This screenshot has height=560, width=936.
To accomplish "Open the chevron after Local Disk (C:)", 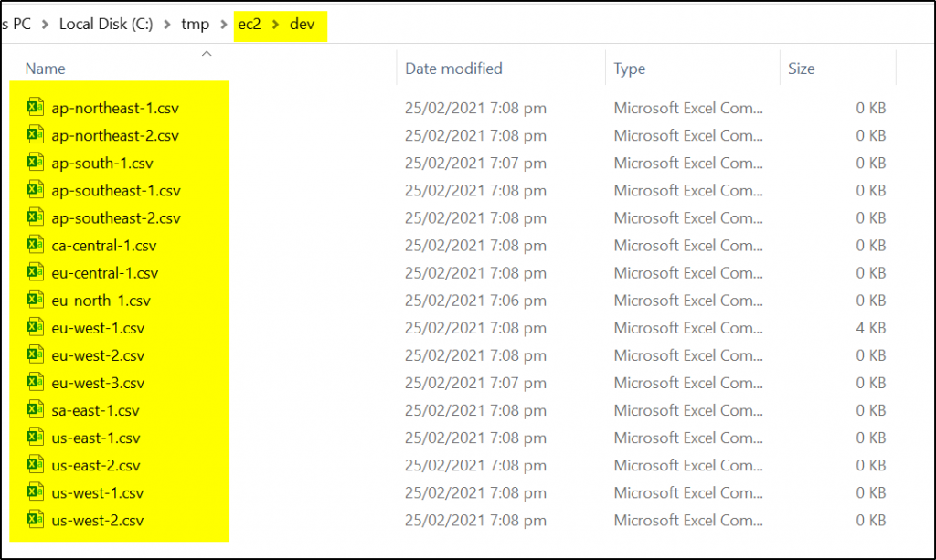I will (x=170, y=25).
